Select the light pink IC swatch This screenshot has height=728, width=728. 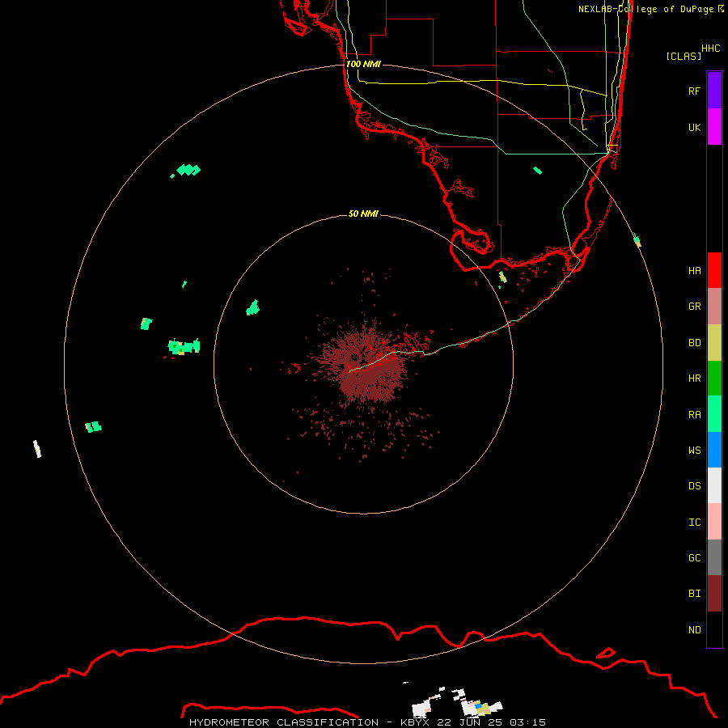[714, 522]
